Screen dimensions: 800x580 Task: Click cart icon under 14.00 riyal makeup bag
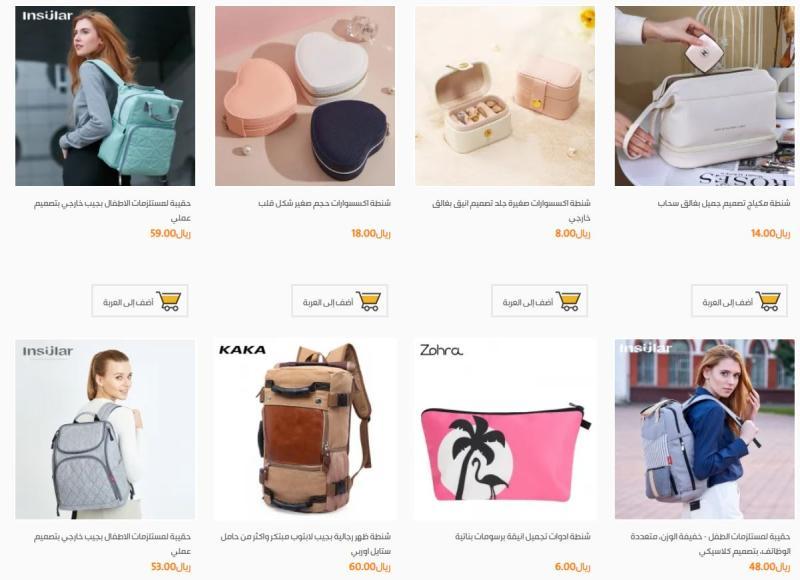[x=769, y=301]
